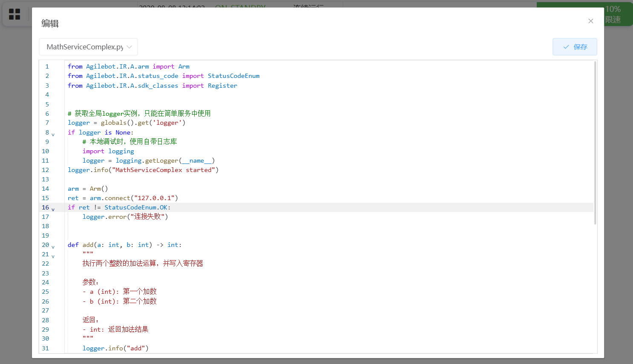
Task: Click the logger.error("连接失败") line
Action: [125, 217]
